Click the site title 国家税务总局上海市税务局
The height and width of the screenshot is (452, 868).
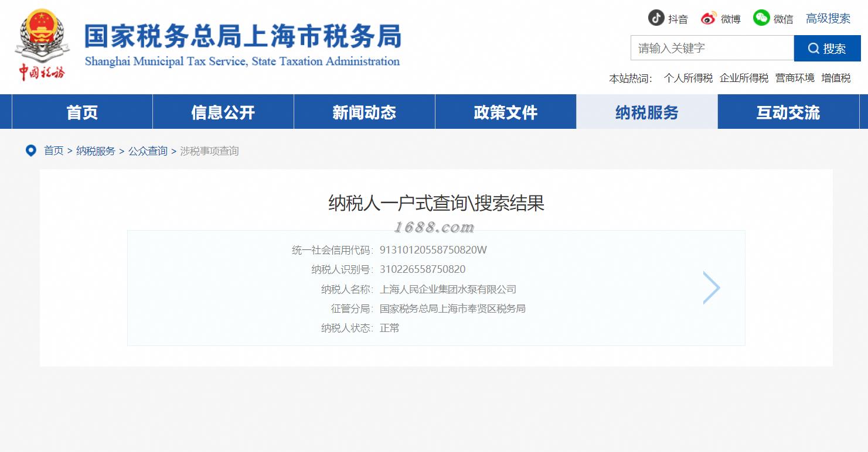(243, 36)
